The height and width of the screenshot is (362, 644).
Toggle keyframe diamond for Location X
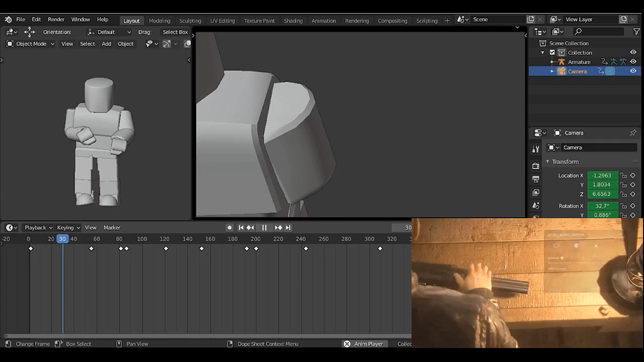click(633, 176)
